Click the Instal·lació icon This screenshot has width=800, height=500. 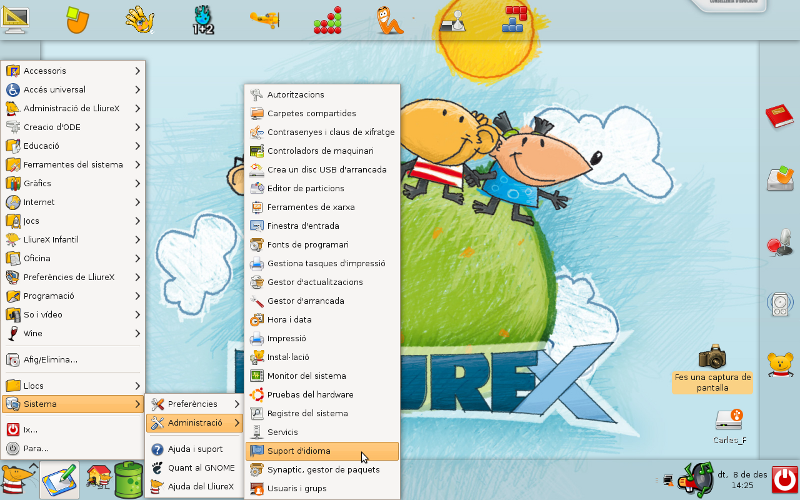pos(257,357)
